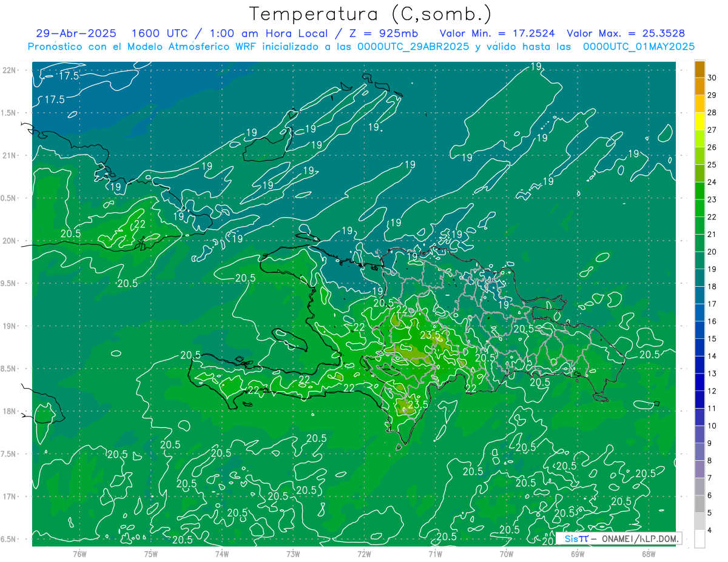Click the '16' label on the color scale
Viewport: 728px width, 562px height.
(712, 321)
